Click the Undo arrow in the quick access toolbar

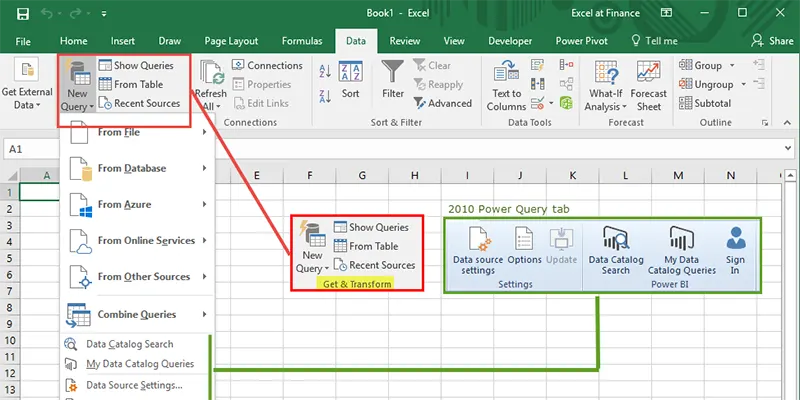[x=47, y=14]
